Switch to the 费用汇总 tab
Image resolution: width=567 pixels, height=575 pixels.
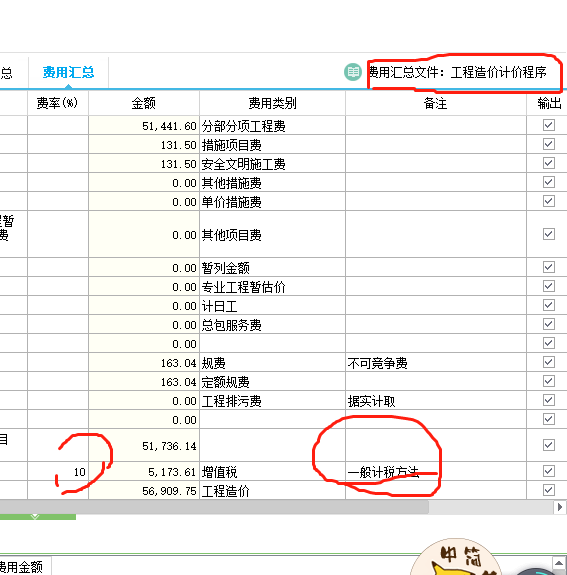tap(68, 72)
